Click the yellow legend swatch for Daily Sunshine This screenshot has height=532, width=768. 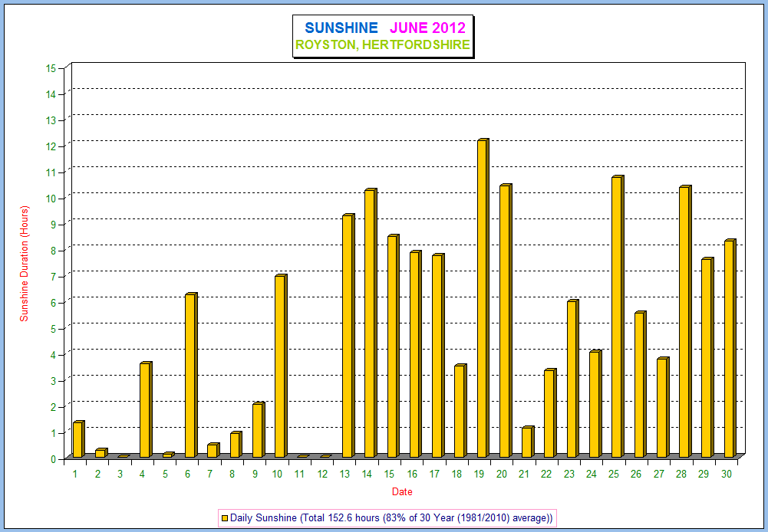click(225, 517)
